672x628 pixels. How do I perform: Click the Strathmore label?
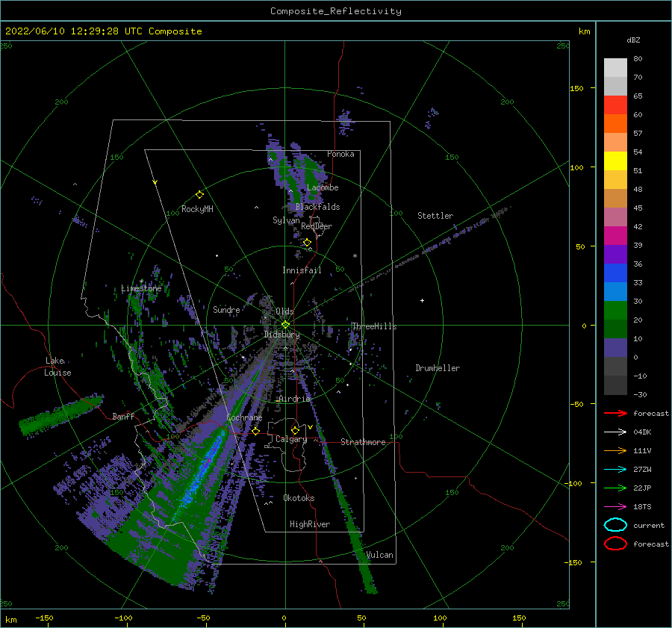coord(363,442)
